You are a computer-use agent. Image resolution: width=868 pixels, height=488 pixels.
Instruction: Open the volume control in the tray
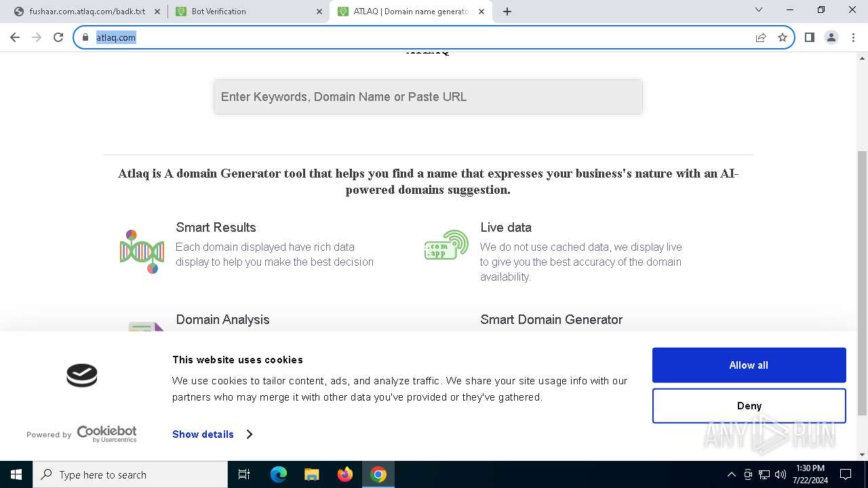[781, 474]
